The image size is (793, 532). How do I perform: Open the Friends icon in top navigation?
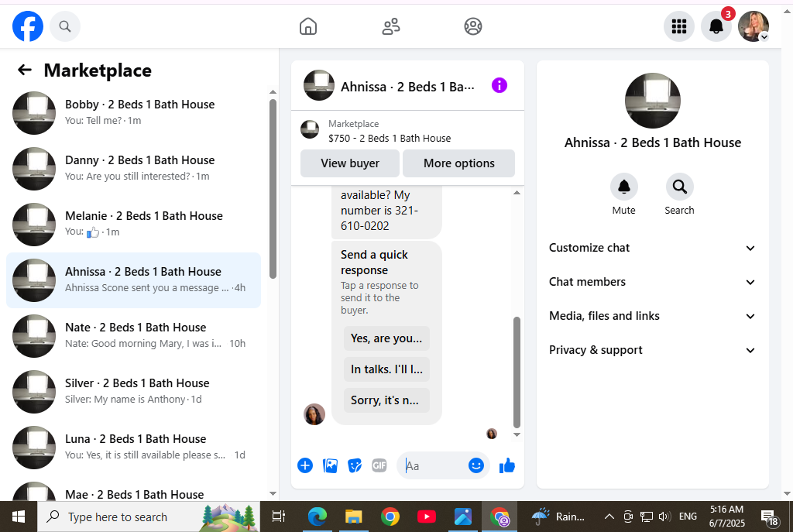pos(391,26)
